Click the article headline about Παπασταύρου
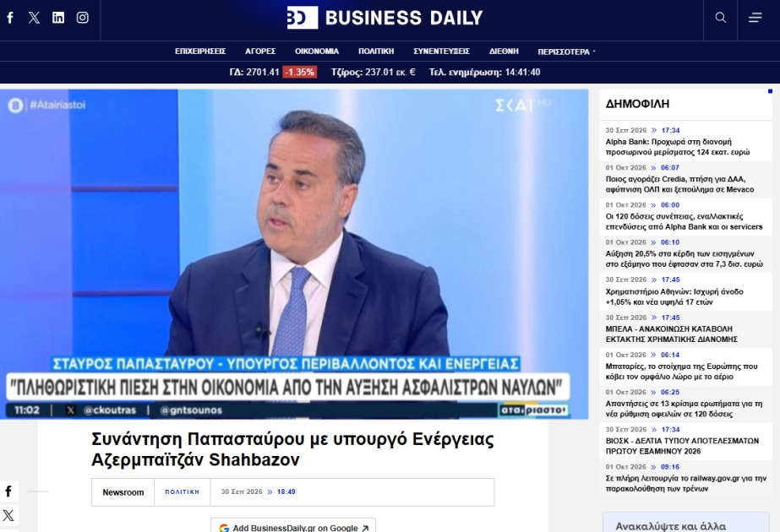This screenshot has width=780, height=532. (x=292, y=449)
